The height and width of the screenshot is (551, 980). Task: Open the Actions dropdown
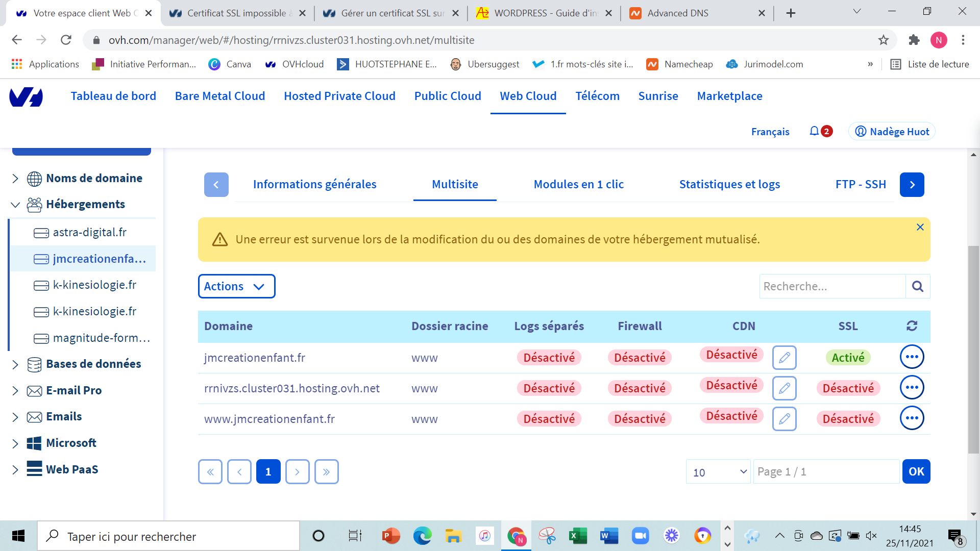tap(236, 287)
